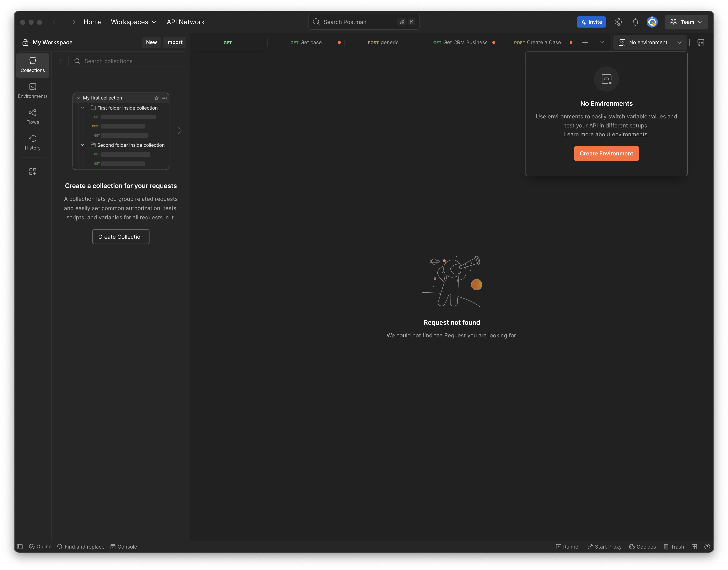Screen dimensions: 728x570
Task: Click the configure sidebar apps icon
Action: (x=33, y=172)
